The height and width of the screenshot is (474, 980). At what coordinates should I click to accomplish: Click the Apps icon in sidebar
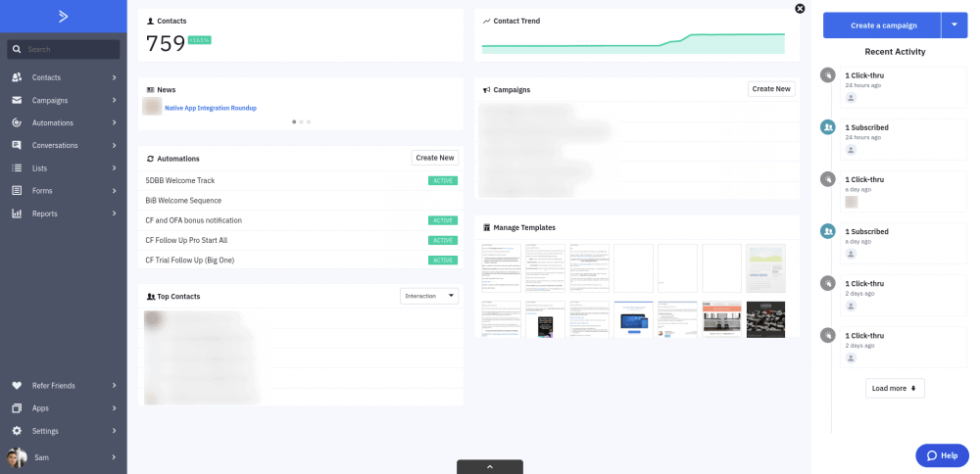pyautogui.click(x=18, y=407)
